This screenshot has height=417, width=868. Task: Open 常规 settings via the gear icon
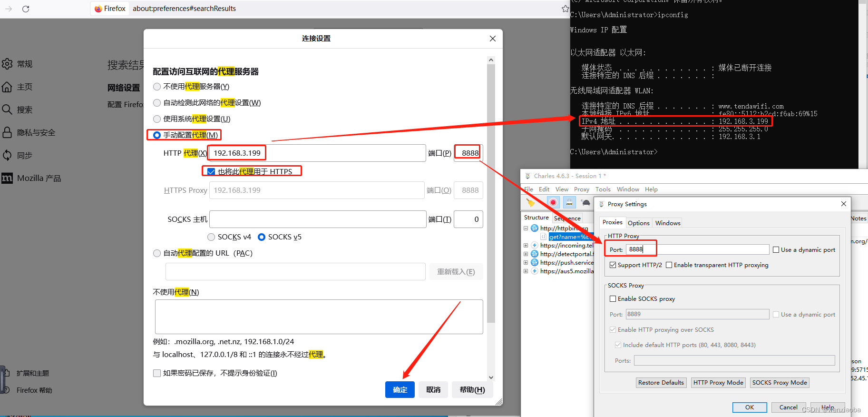click(7, 64)
